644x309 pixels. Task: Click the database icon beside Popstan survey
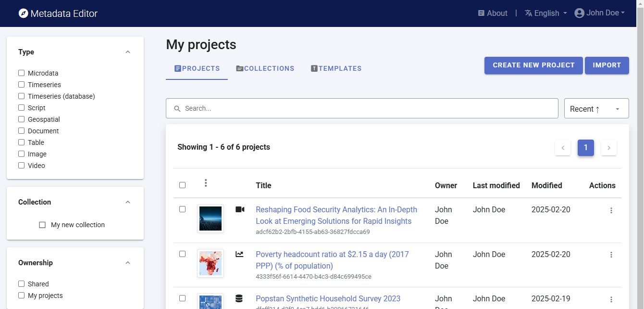pos(239,298)
